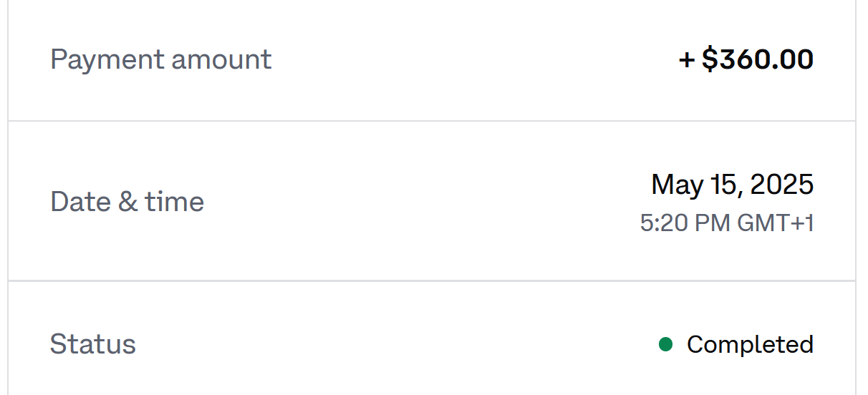868x395 pixels.
Task: Click the plus sign before $360.00
Action: [687, 60]
